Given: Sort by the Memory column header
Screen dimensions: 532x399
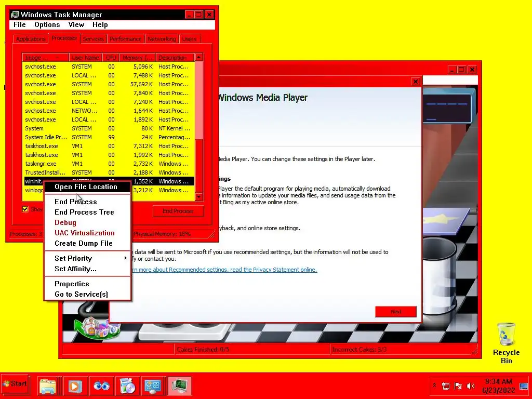Looking at the screenshot, I should coord(138,58).
